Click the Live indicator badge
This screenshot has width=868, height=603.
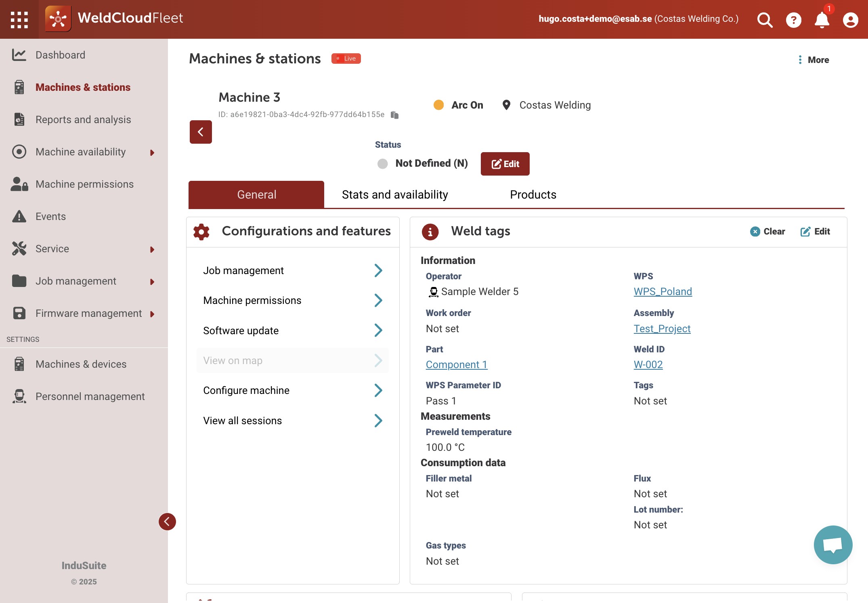tap(346, 59)
